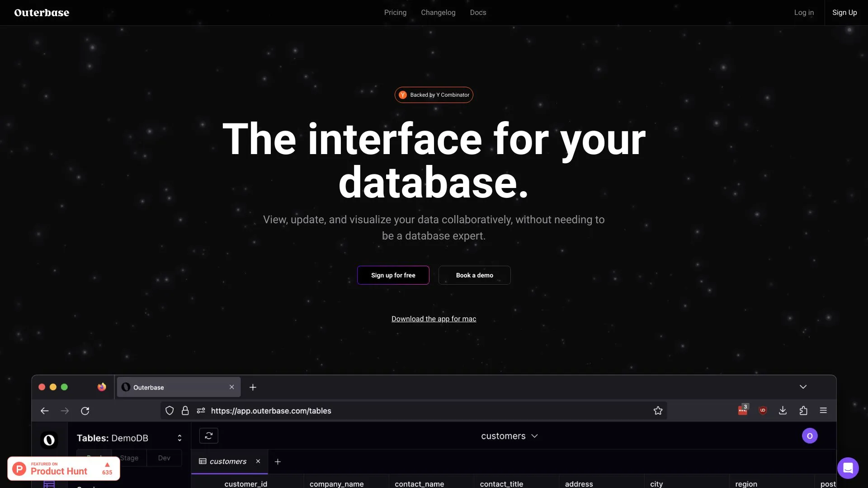Viewport: 868px width, 488px height.
Task: Select the Outerbase logo in the app sidebar
Action: [x=49, y=440]
